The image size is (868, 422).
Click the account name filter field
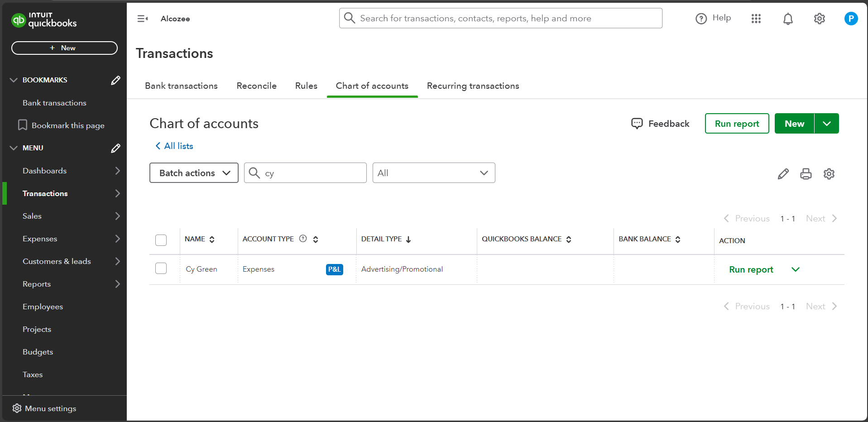[x=312, y=173]
